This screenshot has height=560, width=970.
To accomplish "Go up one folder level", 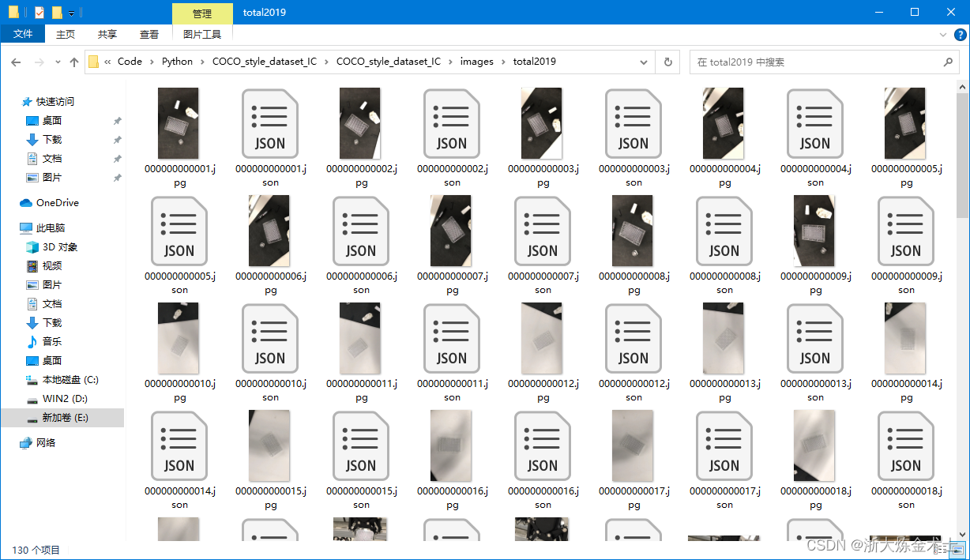I will pos(74,62).
